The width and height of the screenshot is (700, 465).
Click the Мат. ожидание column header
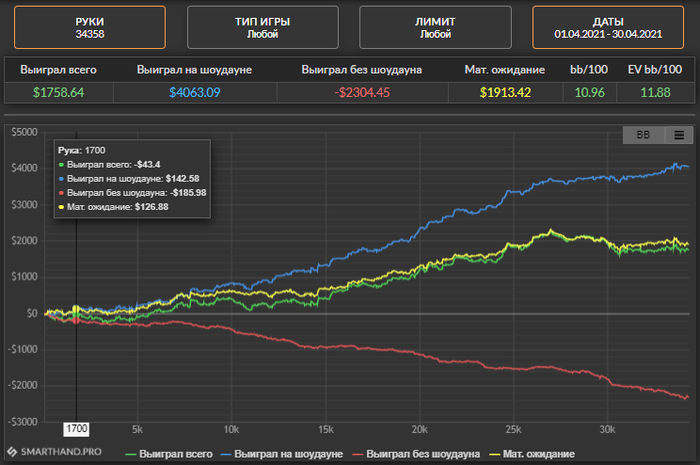(x=505, y=70)
